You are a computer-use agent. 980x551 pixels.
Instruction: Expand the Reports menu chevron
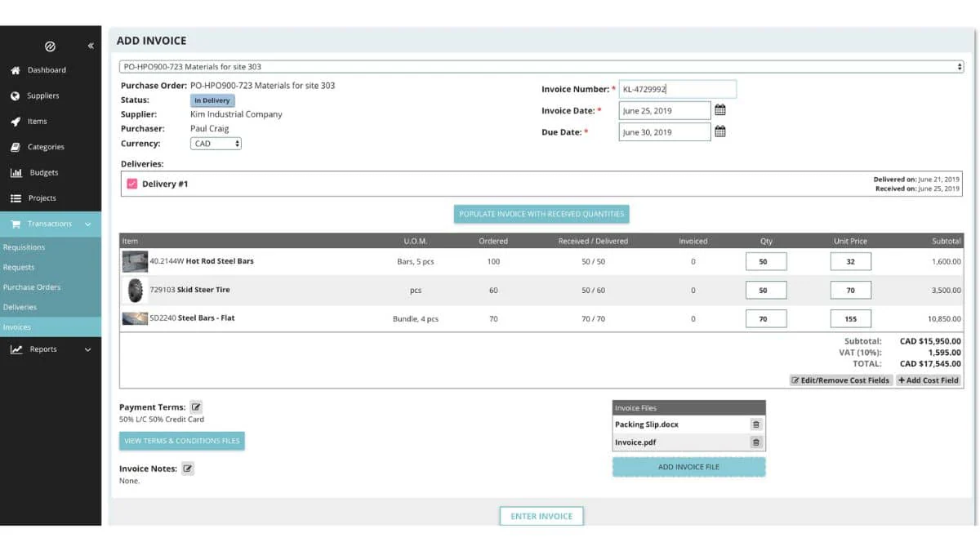point(88,349)
